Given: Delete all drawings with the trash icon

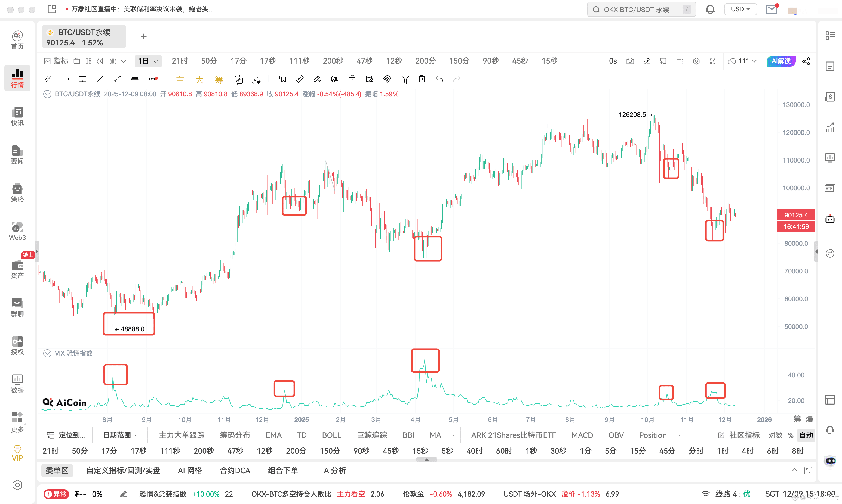Looking at the screenshot, I should 422,79.
